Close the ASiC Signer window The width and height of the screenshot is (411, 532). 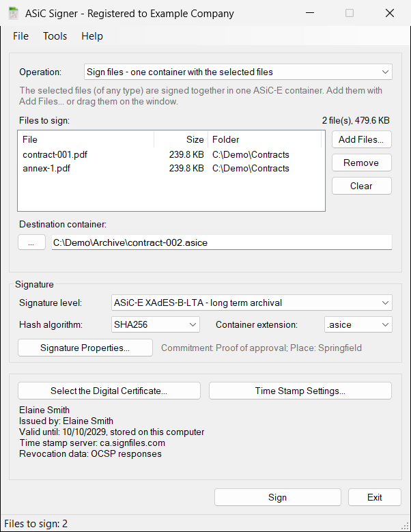click(390, 13)
